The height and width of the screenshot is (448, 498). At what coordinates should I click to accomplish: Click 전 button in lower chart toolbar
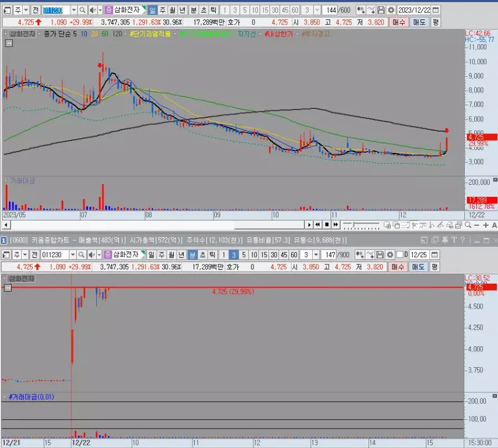click(35, 254)
